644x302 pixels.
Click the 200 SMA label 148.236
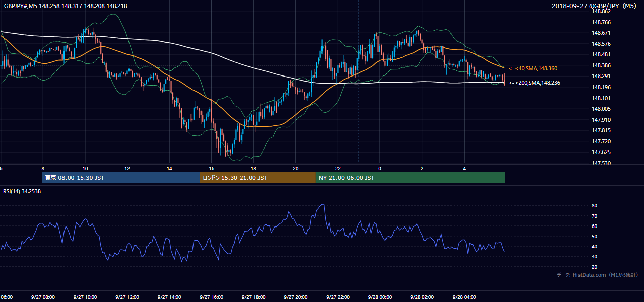[x=535, y=83]
